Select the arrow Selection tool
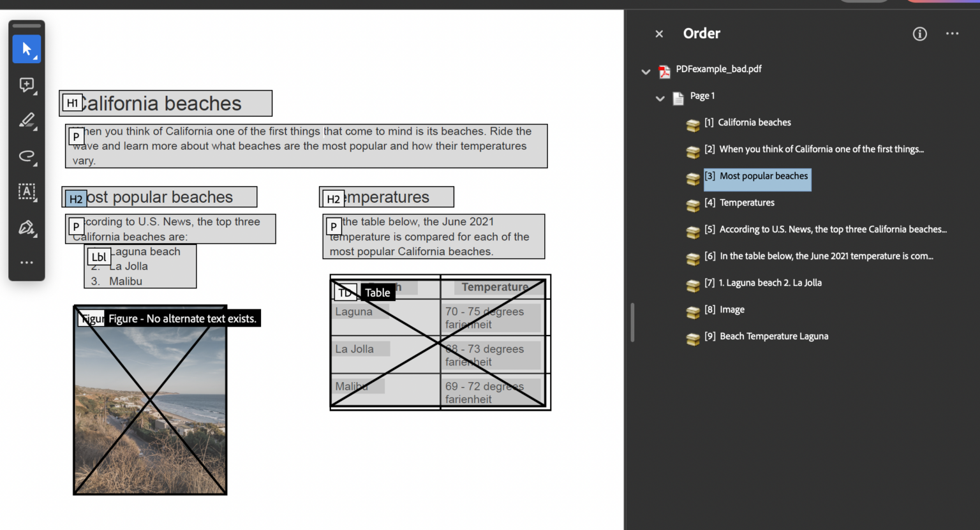 click(26, 49)
